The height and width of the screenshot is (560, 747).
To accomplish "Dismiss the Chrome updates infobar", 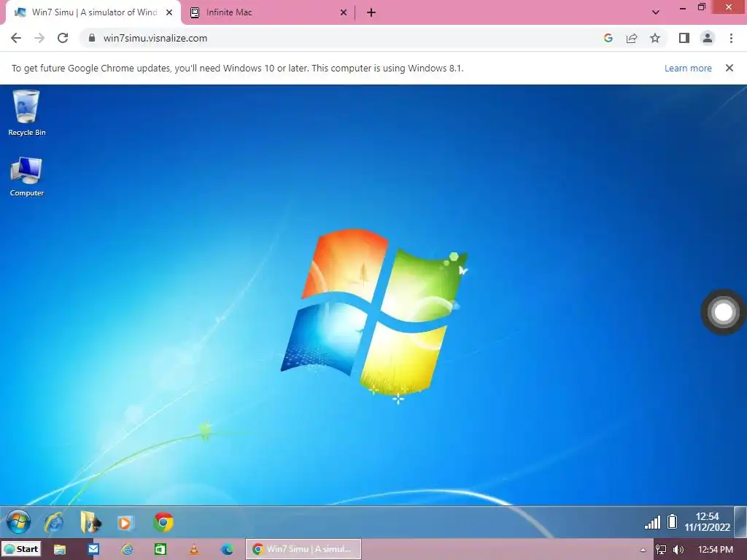I will (729, 68).
